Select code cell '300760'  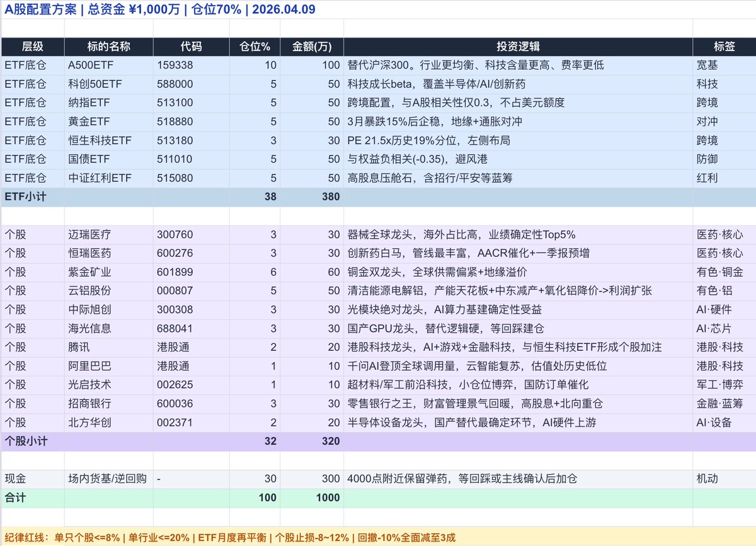tap(191, 235)
